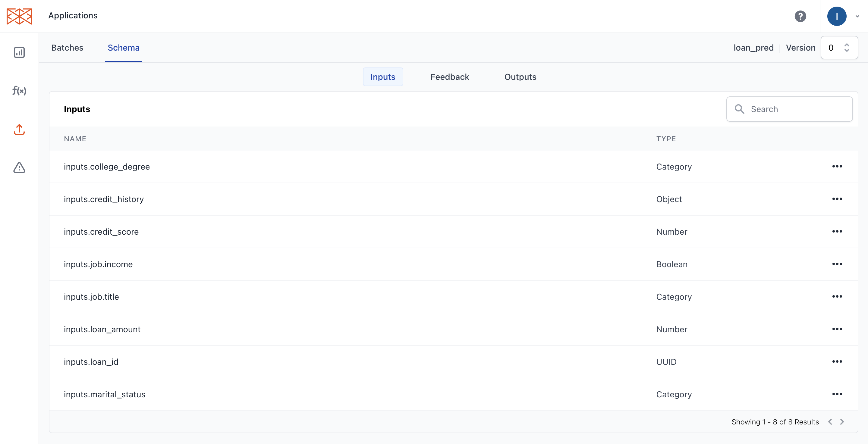The width and height of the screenshot is (868, 444).
Task: Click the Inputs table heading
Action: click(77, 109)
